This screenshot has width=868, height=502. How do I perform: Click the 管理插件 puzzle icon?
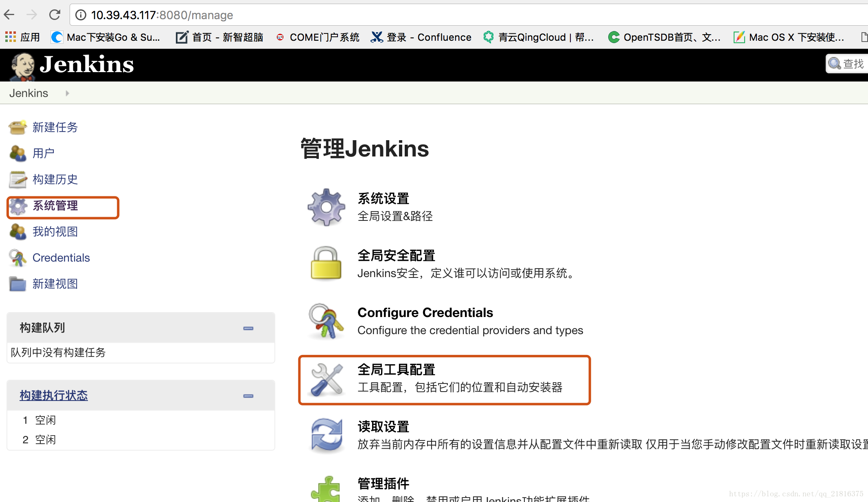(326, 489)
